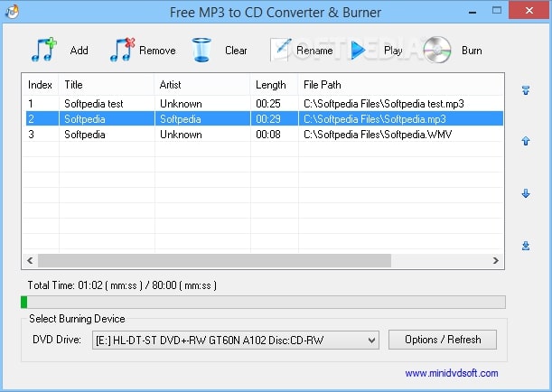The width and height of the screenshot is (552, 392).
Task: Click the Burn disc icon
Action: click(x=437, y=50)
